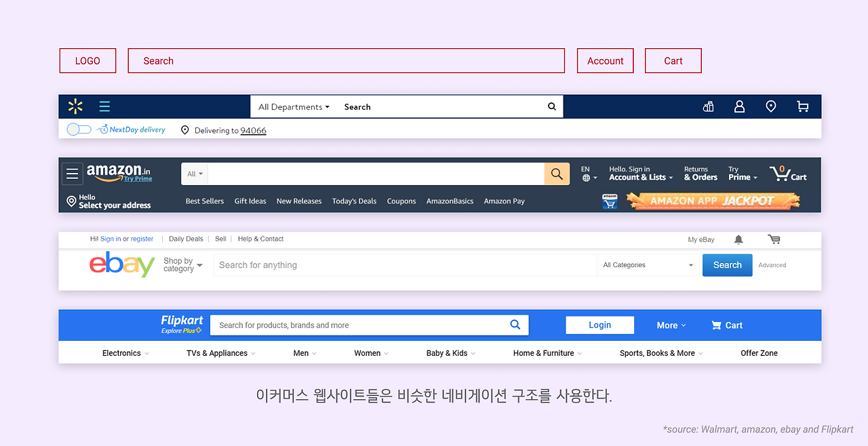Click the Flipkart search magnifier icon

point(515,325)
